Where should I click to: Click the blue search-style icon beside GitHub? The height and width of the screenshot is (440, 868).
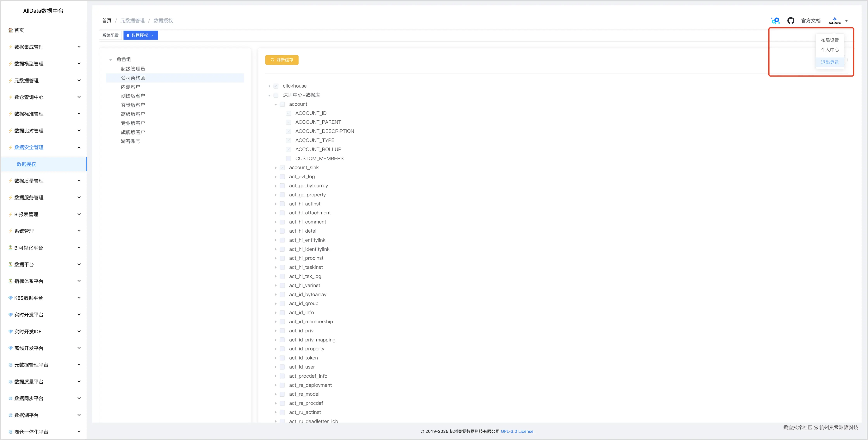coord(775,21)
